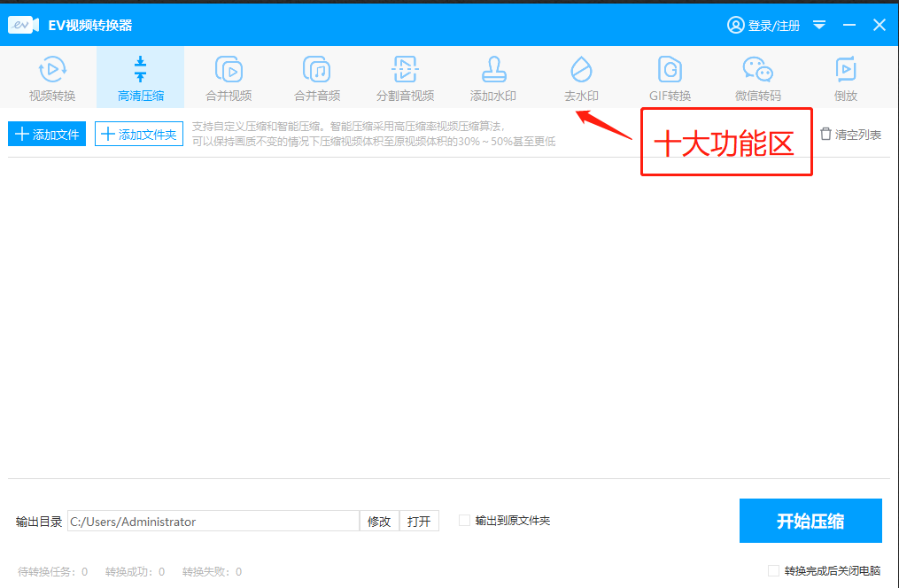Select the 倒放 (reverse playback) tool
The height and width of the screenshot is (588, 899).
(x=845, y=77)
